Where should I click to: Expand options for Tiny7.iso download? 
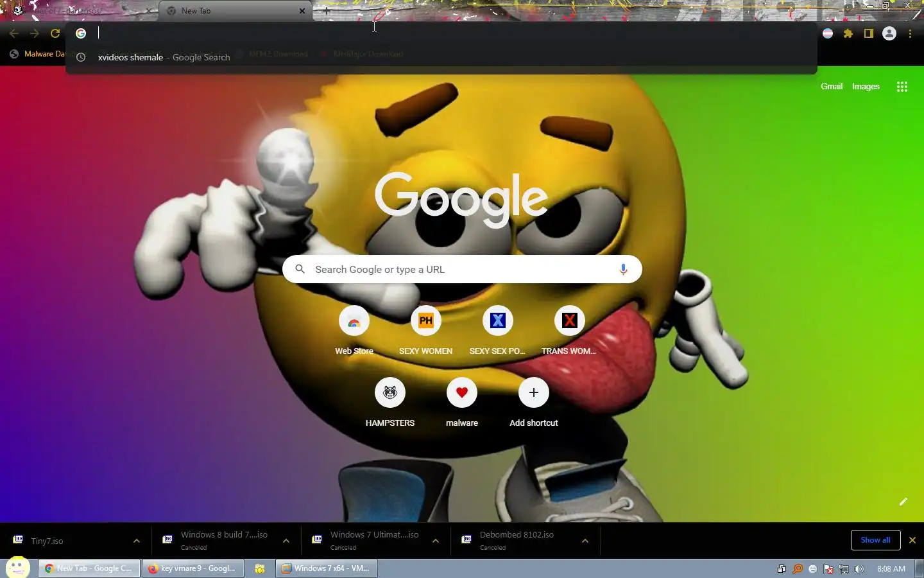coord(137,541)
